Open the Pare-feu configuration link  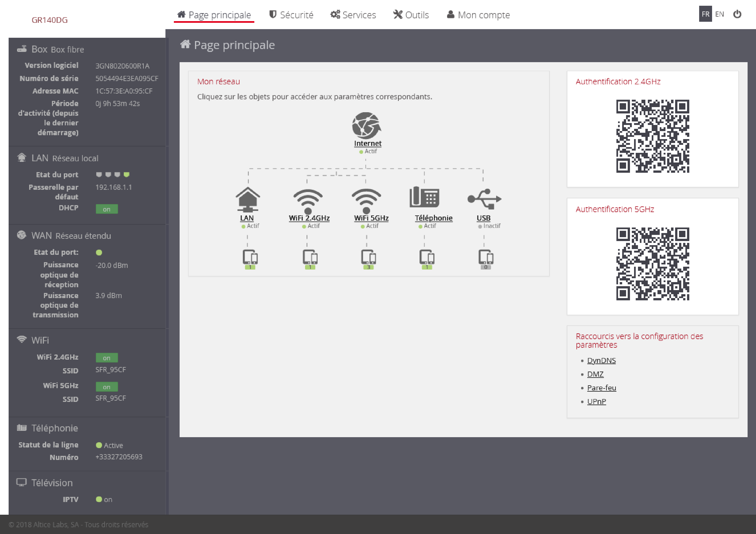(x=602, y=388)
